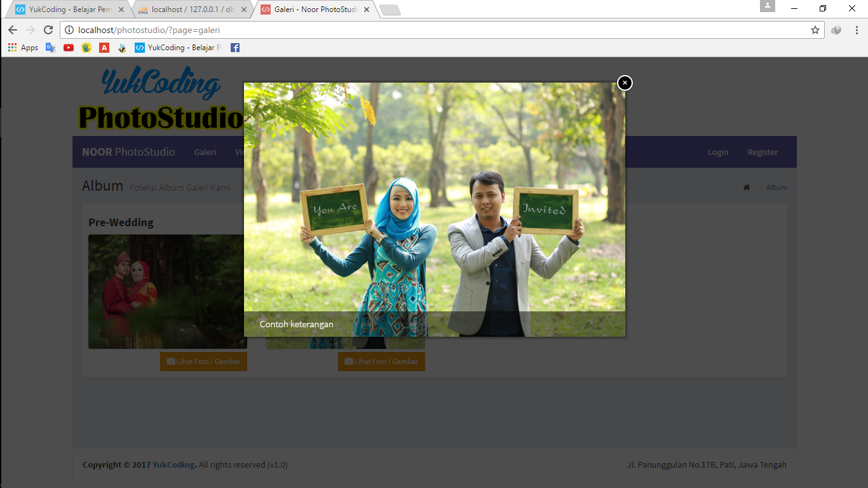Click the home icon in breadcrumb
The width and height of the screenshot is (868, 488).
747,187
